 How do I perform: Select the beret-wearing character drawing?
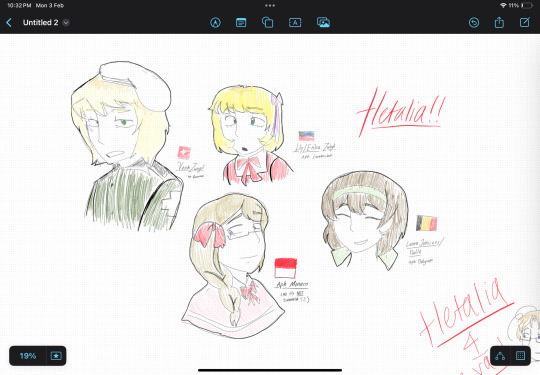pos(127,146)
